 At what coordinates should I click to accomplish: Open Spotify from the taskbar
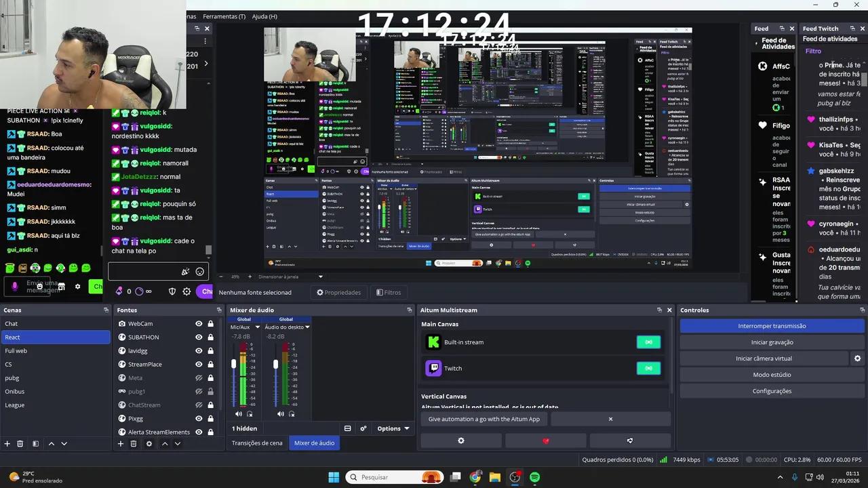[x=535, y=477]
